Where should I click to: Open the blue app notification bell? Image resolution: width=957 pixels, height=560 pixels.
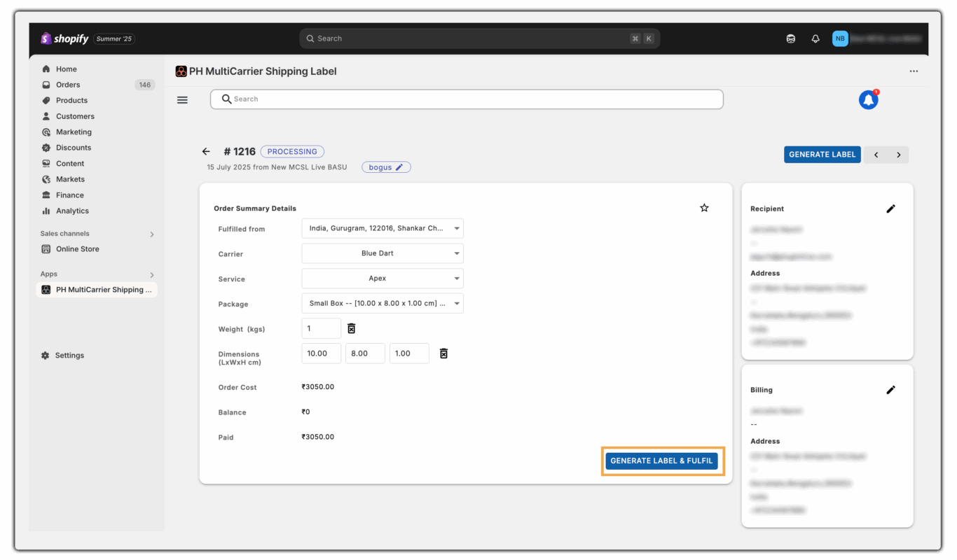[x=869, y=100]
